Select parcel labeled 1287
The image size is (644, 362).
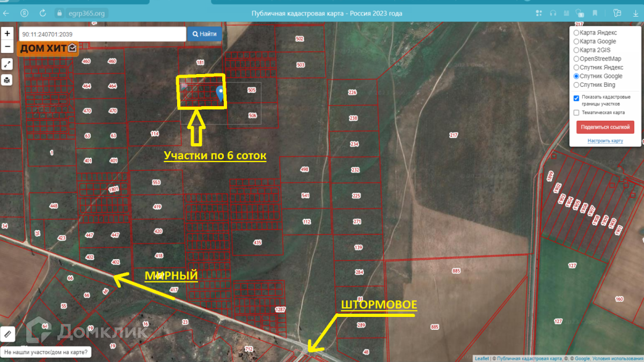pos(280,310)
